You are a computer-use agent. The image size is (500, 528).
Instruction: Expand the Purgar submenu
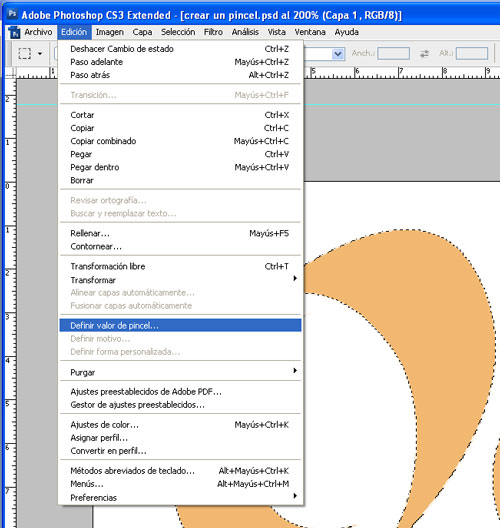coord(180,372)
